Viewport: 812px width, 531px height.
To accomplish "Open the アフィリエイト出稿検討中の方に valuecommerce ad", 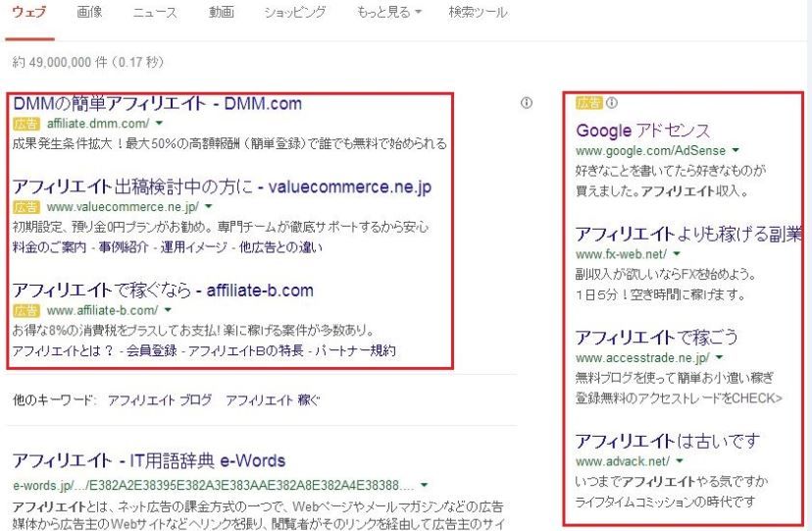I will (x=223, y=187).
